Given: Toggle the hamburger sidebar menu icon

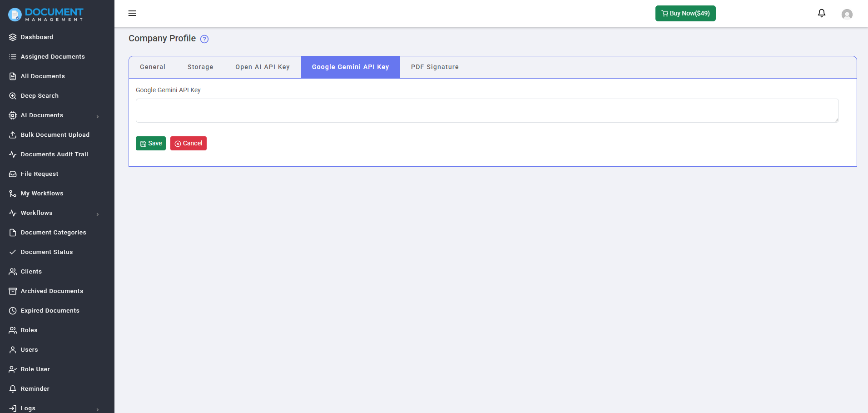Looking at the screenshot, I should [x=132, y=13].
